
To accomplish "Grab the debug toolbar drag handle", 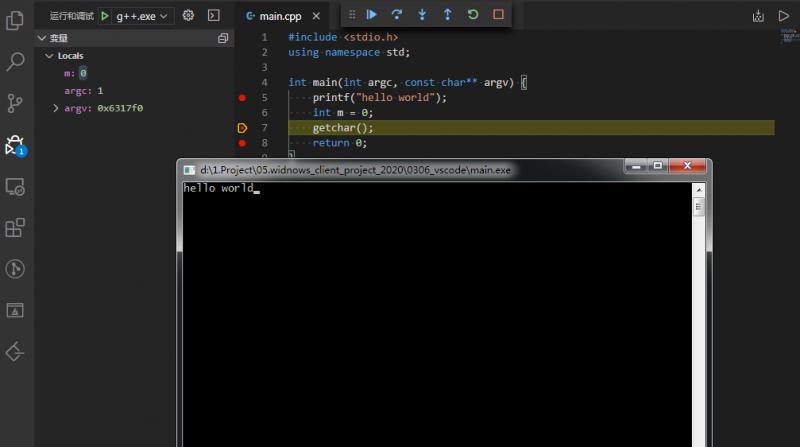I will (x=352, y=15).
